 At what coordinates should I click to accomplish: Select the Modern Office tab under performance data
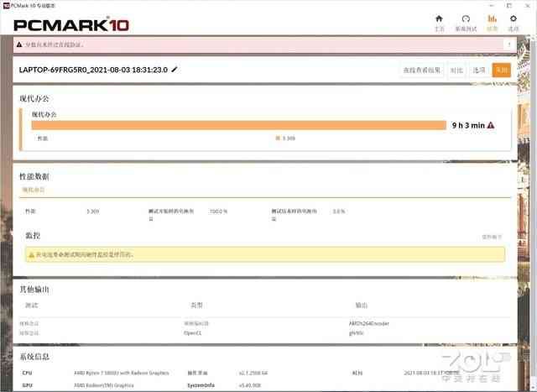tap(34, 190)
